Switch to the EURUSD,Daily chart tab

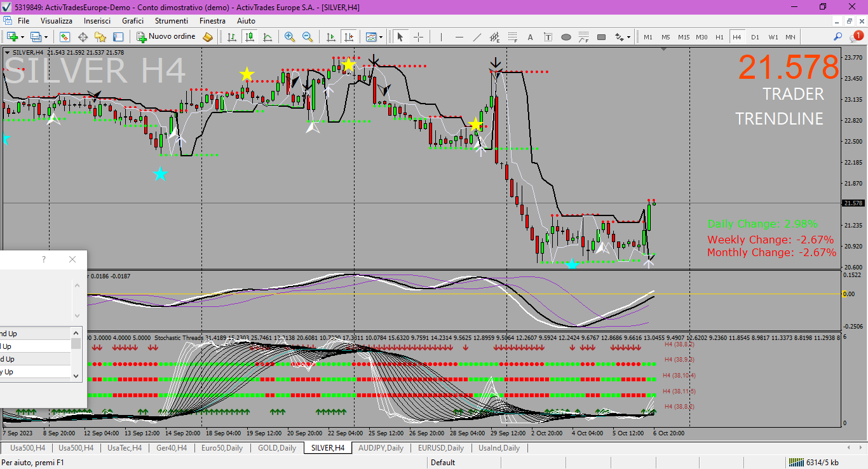442,448
